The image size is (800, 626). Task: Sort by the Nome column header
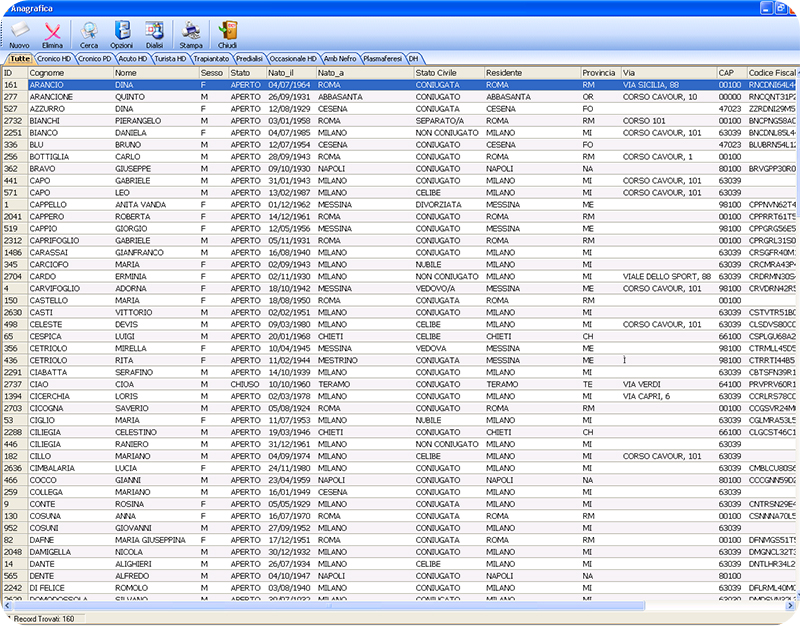coord(156,73)
